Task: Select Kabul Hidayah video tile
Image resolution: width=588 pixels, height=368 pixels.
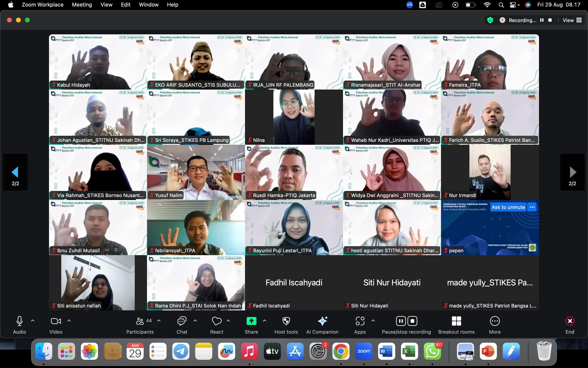Action: coord(98,62)
